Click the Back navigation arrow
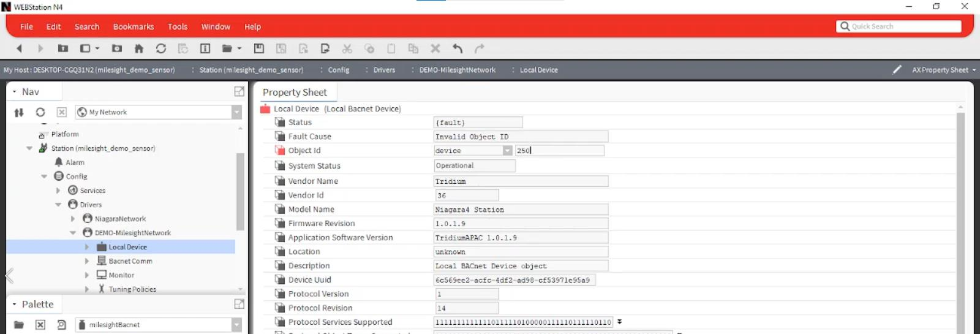The image size is (980, 334). click(19, 48)
